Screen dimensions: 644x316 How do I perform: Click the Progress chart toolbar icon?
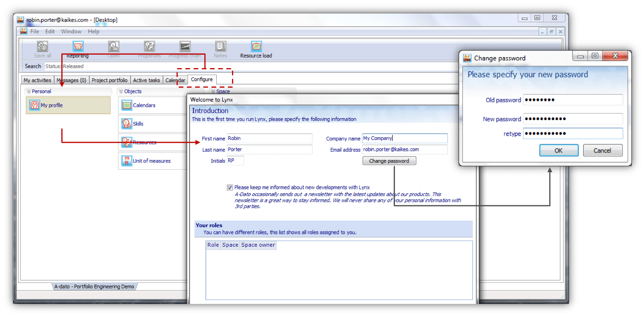point(185,47)
